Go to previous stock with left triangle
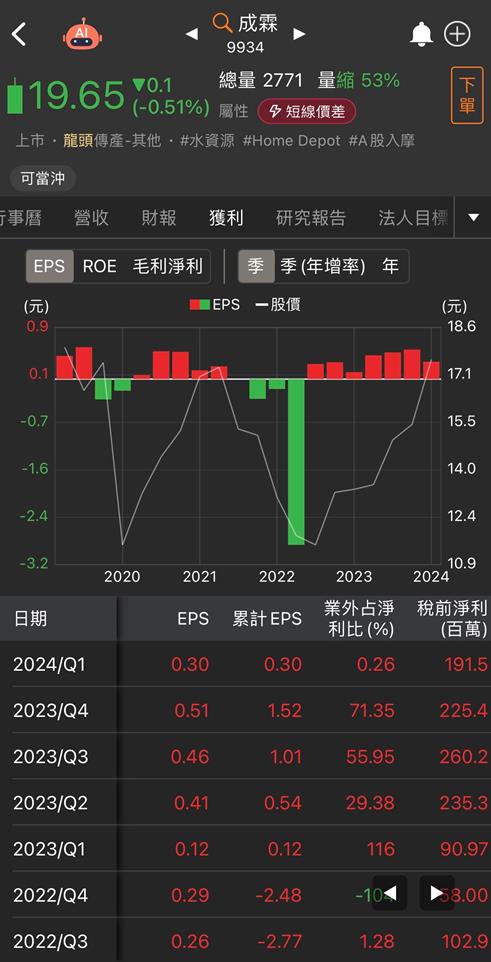This screenshot has width=491, height=962. (x=192, y=34)
